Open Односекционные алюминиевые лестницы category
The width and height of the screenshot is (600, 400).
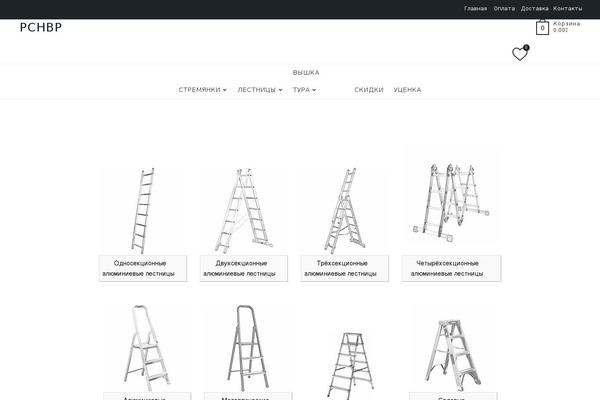[143, 268]
